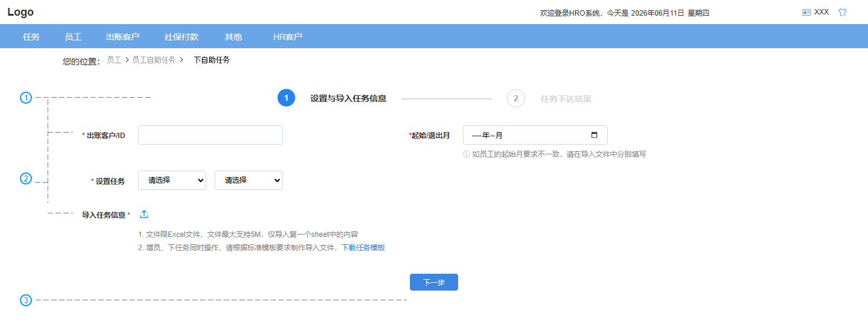This screenshot has height=334, width=868.
Task: Click the 下自助任务 breadcrumb text
Action: (x=212, y=60)
